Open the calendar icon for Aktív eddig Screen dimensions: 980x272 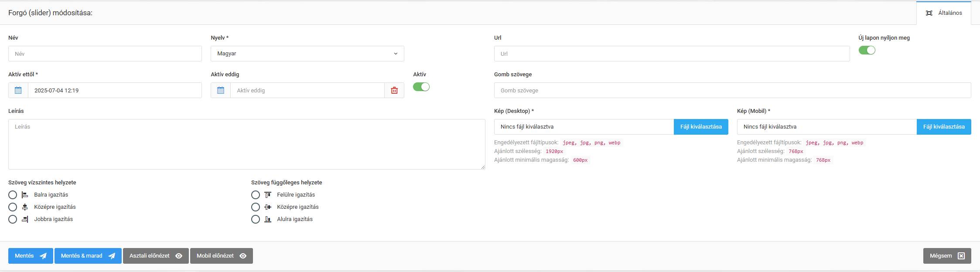pyautogui.click(x=221, y=90)
